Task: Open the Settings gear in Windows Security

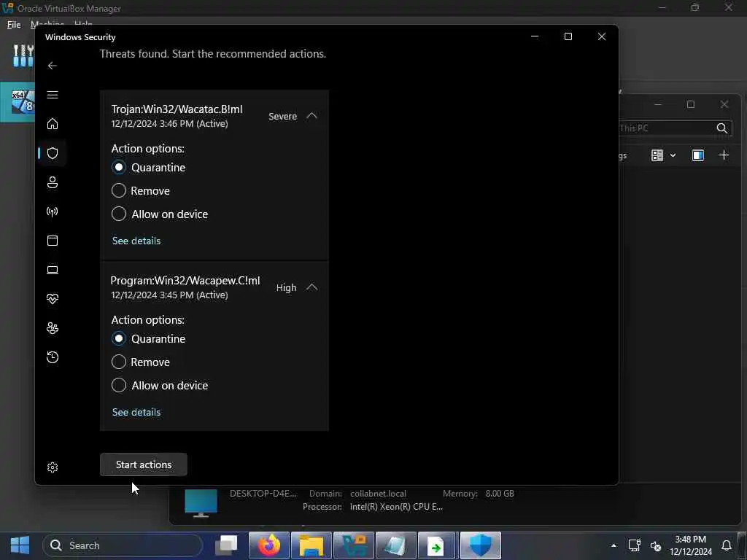Action: (x=53, y=467)
